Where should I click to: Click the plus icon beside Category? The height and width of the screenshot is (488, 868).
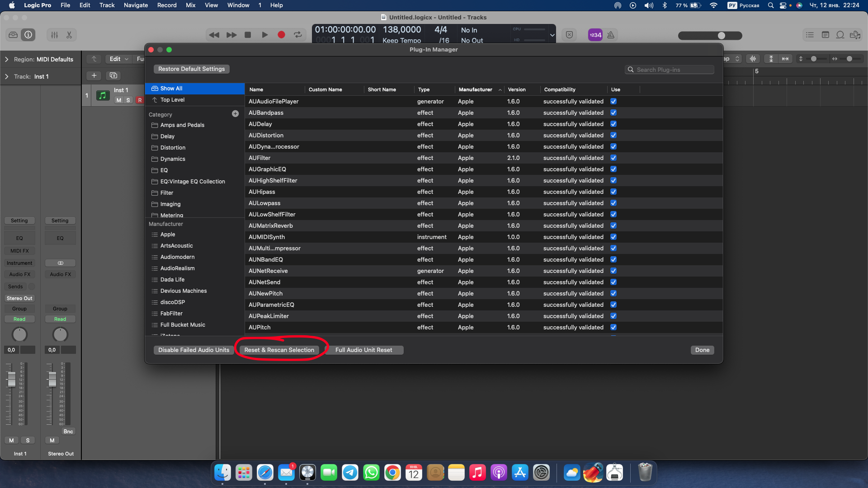click(235, 114)
